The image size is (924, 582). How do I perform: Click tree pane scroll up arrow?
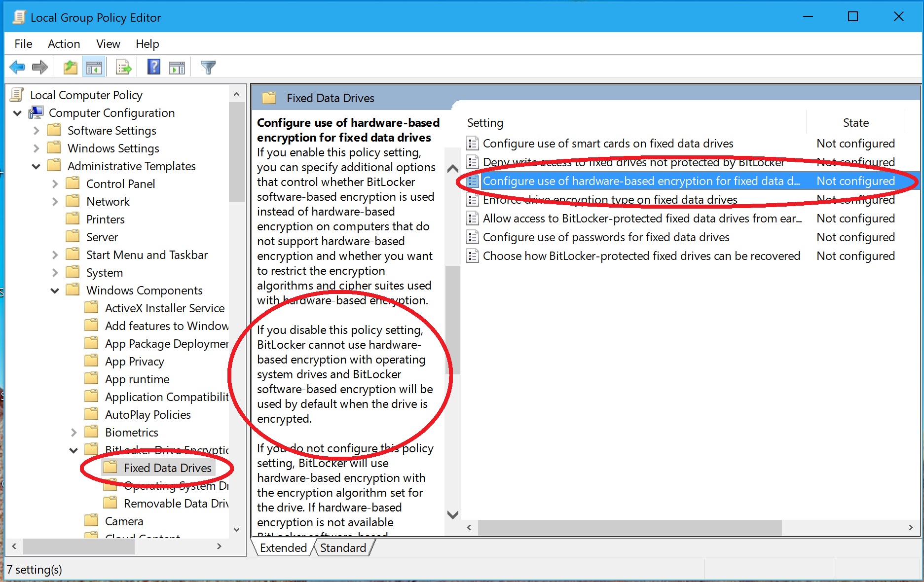pyautogui.click(x=237, y=94)
